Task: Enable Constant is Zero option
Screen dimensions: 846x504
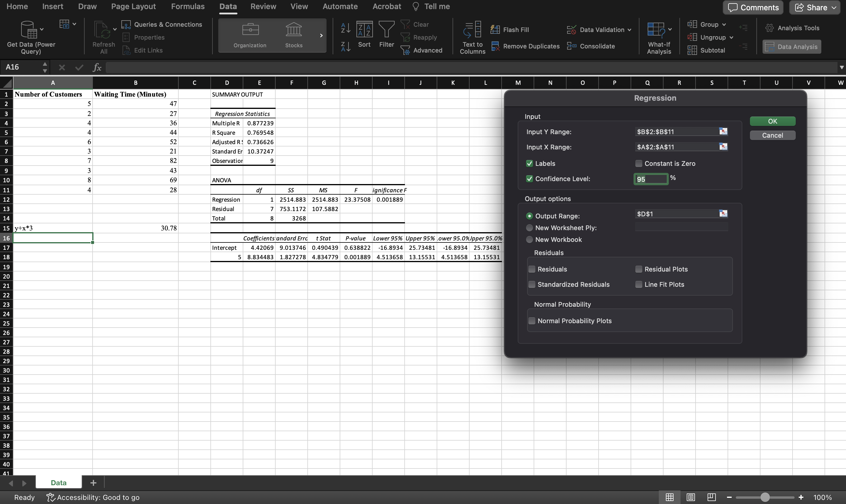Action: (638, 163)
